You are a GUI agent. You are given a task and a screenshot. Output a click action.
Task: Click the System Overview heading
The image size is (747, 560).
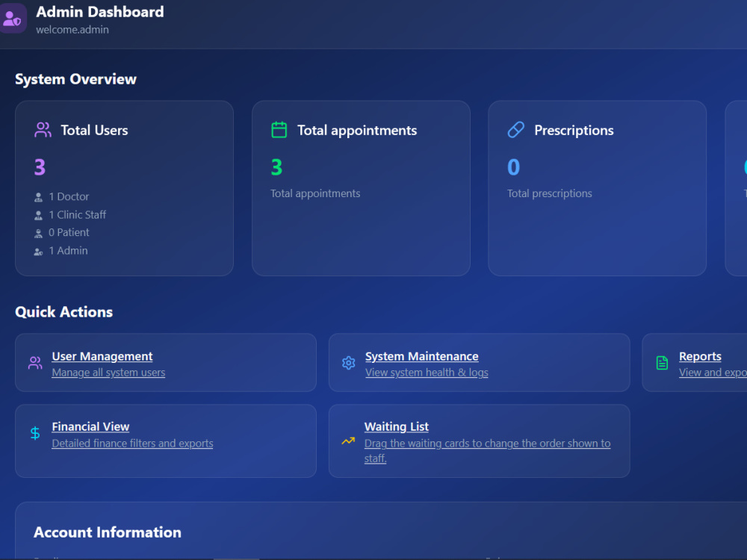coord(75,79)
